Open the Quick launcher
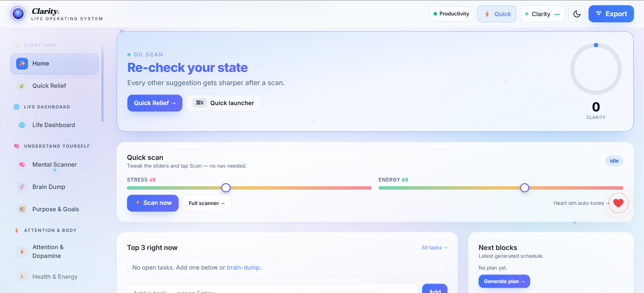 coord(223,103)
